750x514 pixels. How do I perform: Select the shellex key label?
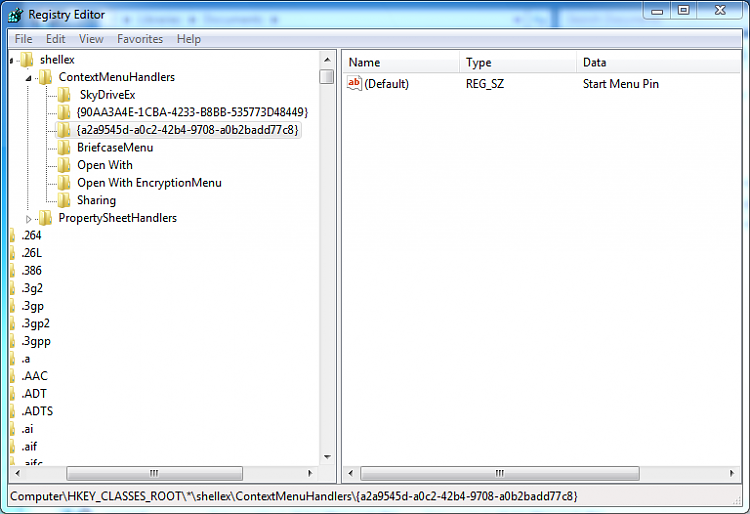click(x=57, y=60)
